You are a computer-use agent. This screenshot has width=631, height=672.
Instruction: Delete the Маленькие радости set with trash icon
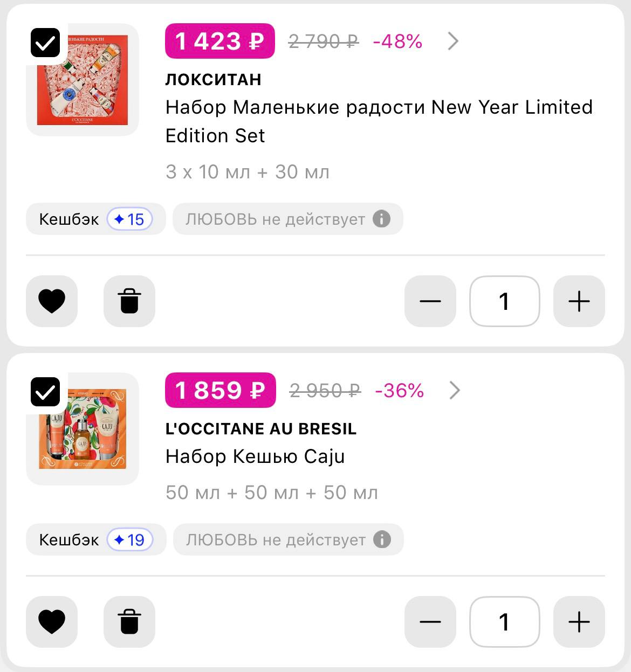(129, 301)
